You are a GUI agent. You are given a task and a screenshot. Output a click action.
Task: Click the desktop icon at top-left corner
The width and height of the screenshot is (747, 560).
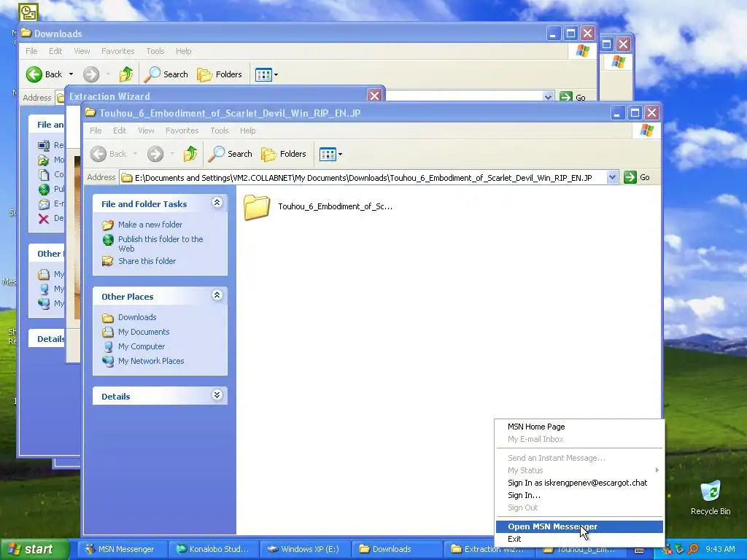click(x=28, y=12)
